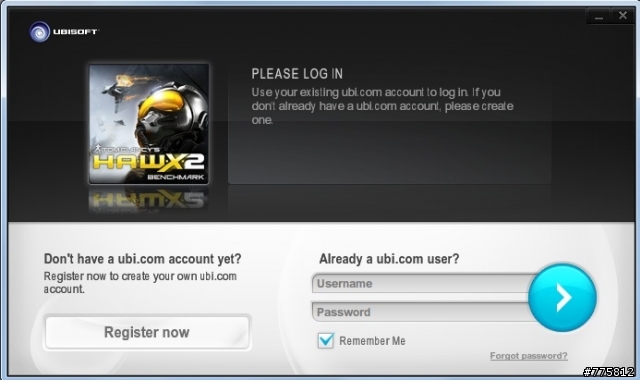Click the Register now button
Viewport: 640px width, 380px height.
pos(147,332)
